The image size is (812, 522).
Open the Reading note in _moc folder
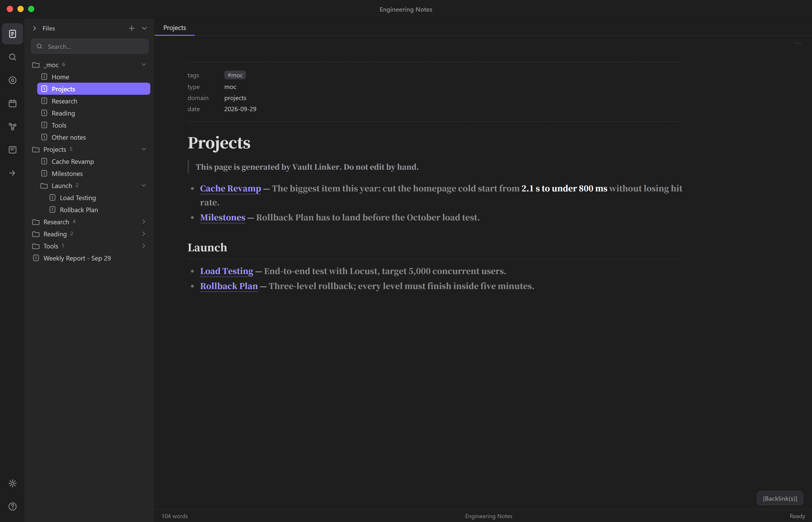point(94,113)
